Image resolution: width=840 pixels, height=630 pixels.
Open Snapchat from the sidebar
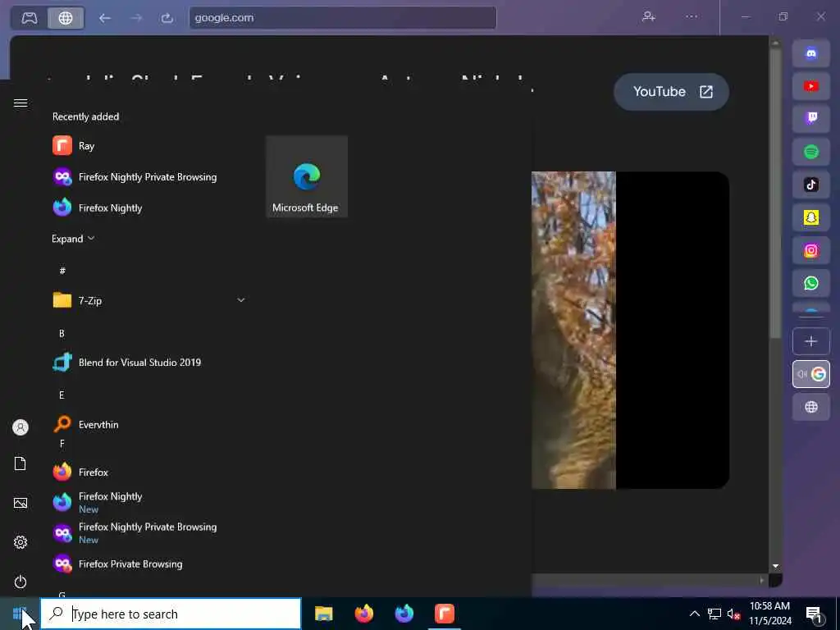[x=811, y=217]
